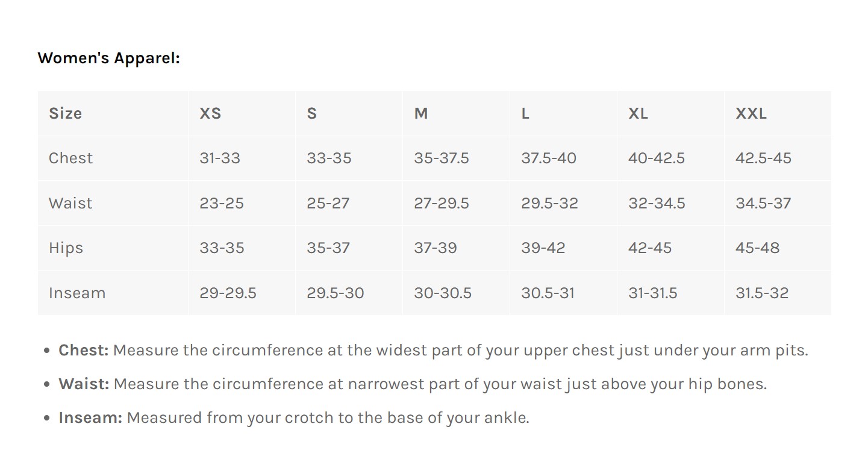This screenshot has width=868, height=450.
Task: Click waist measurement 29.5-32 for size L
Action: (x=549, y=203)
